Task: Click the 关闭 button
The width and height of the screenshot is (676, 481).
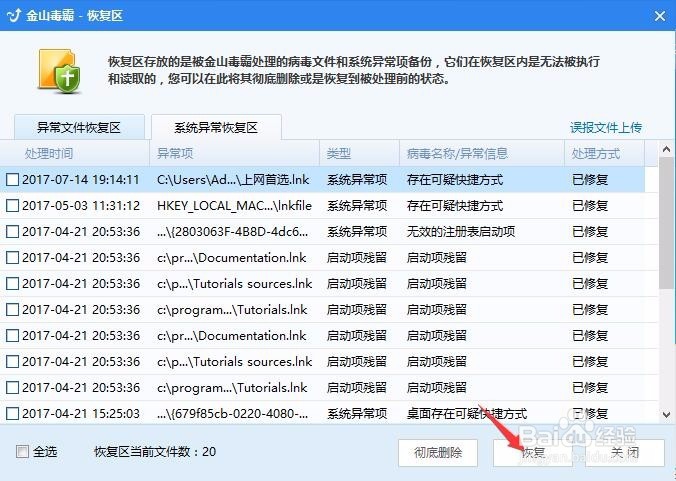Action: [625, 453]
